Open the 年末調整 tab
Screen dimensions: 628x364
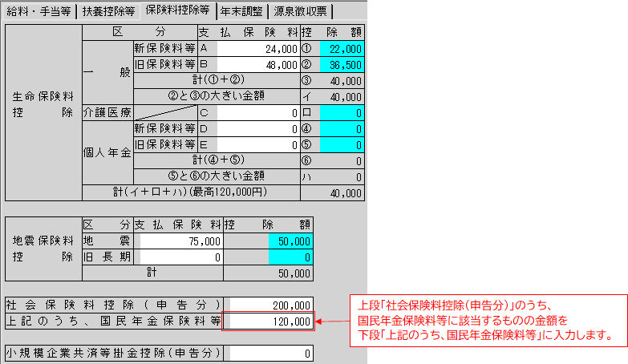241,11
